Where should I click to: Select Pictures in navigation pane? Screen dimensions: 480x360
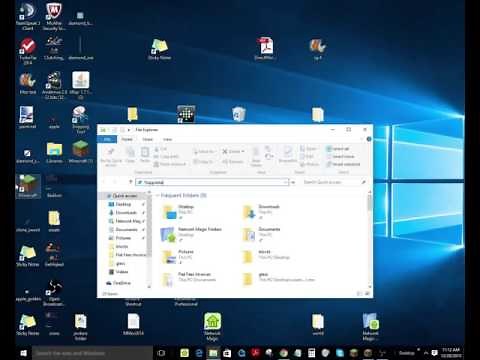122,238
